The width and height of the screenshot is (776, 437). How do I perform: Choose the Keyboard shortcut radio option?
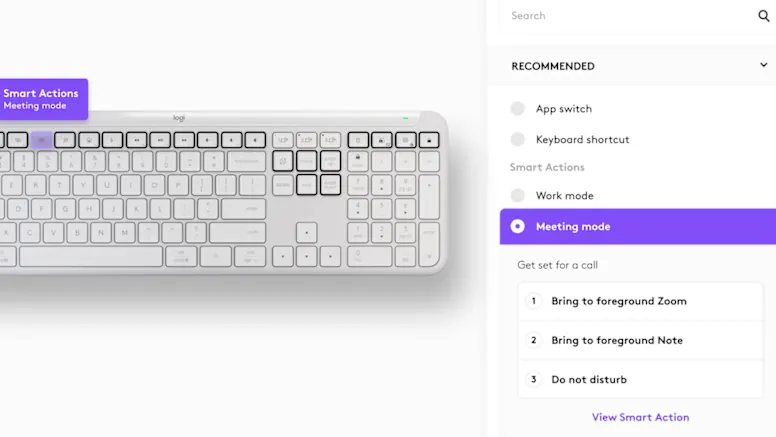coord(517,140)
